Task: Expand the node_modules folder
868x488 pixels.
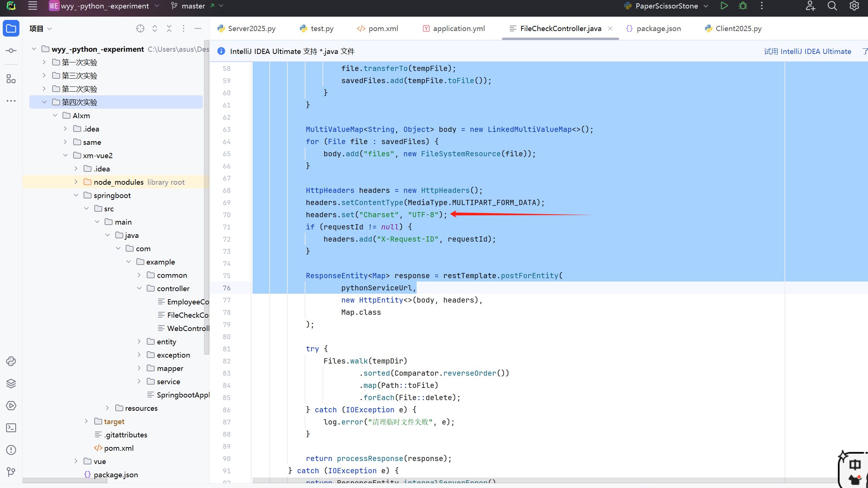Action: point(76,182)
